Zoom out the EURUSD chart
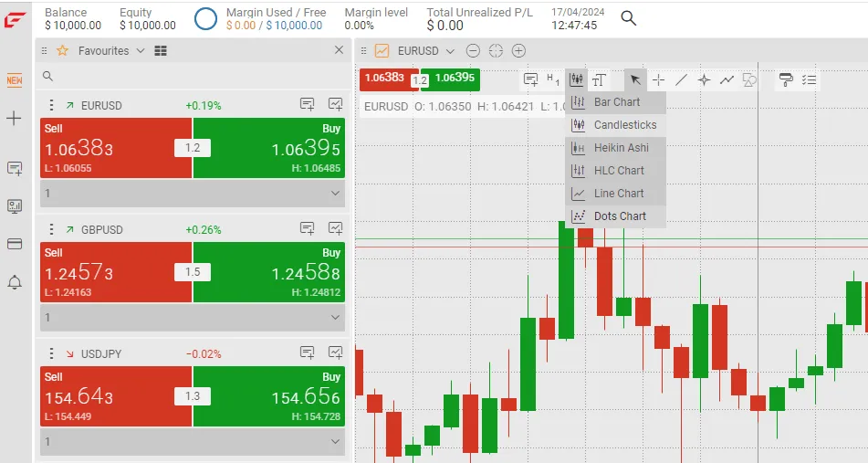868x463 pixels. [x=473, y=51]
